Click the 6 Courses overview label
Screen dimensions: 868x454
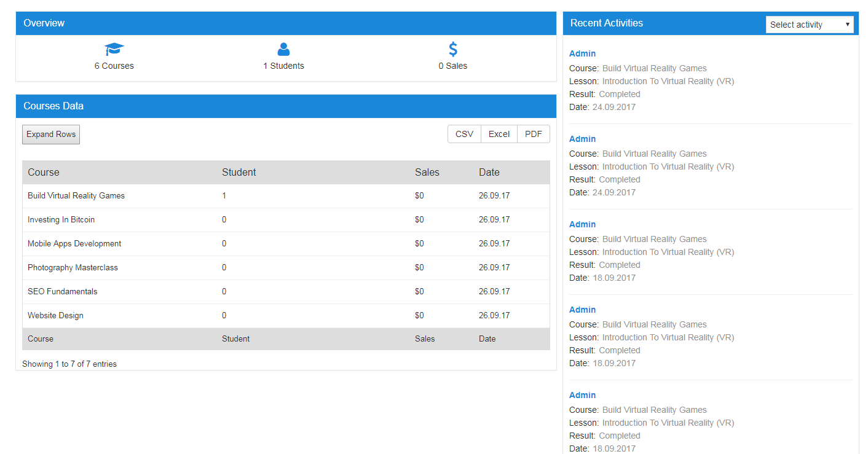[x=114, y=66]
